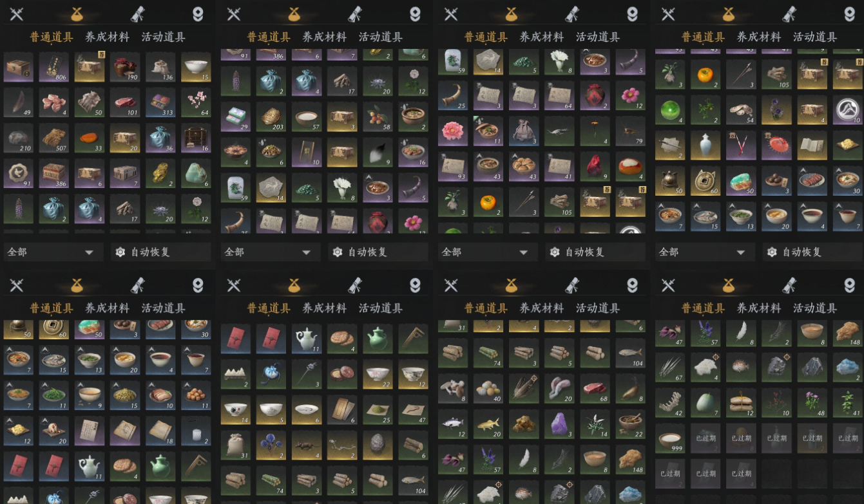Select the dark cabinet item with 16
Viewport: 864px width, 504px height.
pyautogui.click(x=196, y=138)
